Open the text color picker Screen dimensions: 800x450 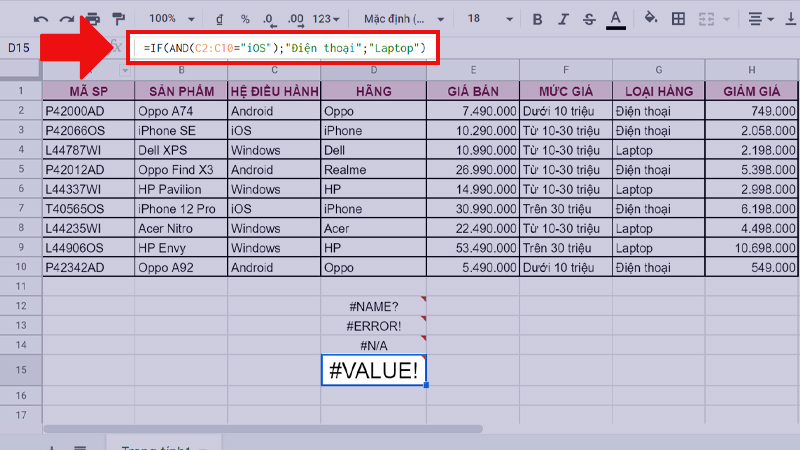pyautogui.click(x=615, y=19)
